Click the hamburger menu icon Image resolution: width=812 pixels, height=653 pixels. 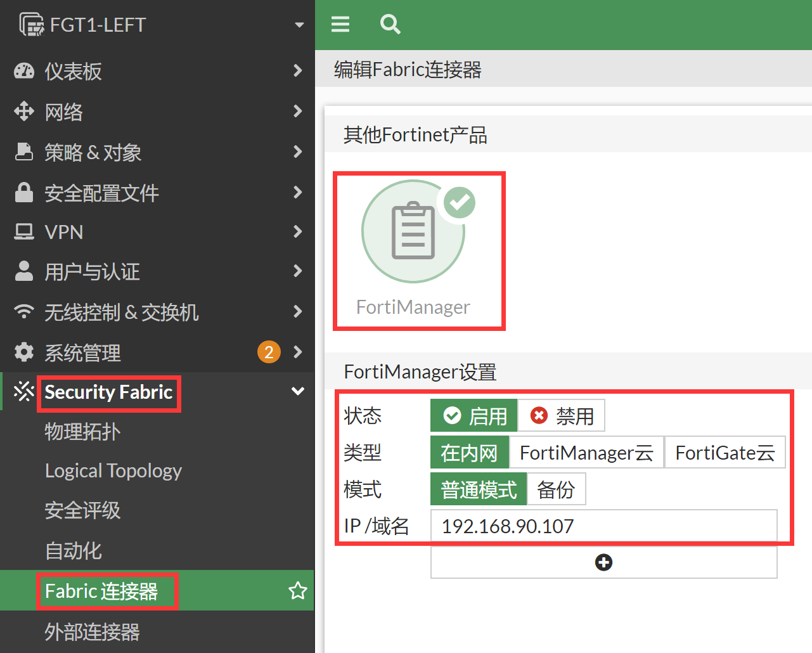click(340, 24)
